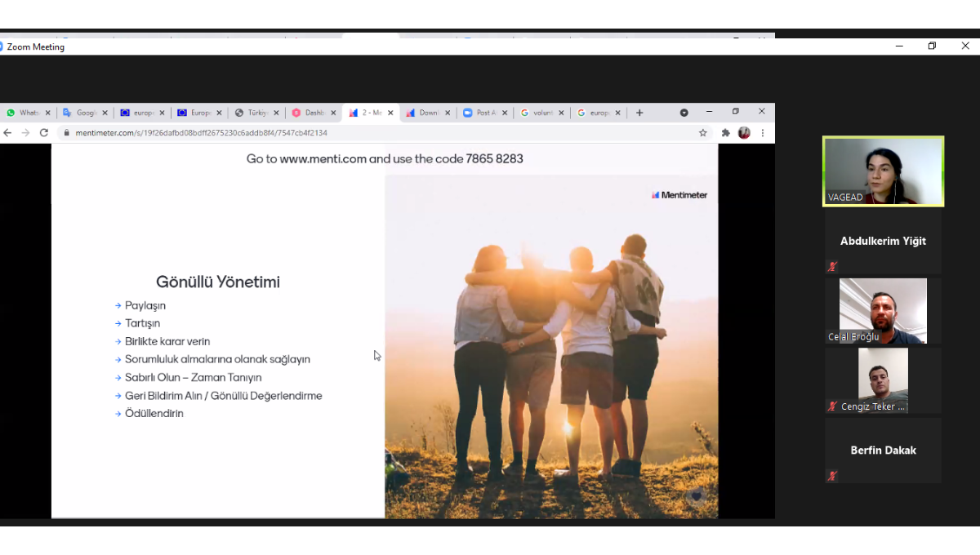
Task: Click the browser back arrow
Action: (x=7, y=133)
